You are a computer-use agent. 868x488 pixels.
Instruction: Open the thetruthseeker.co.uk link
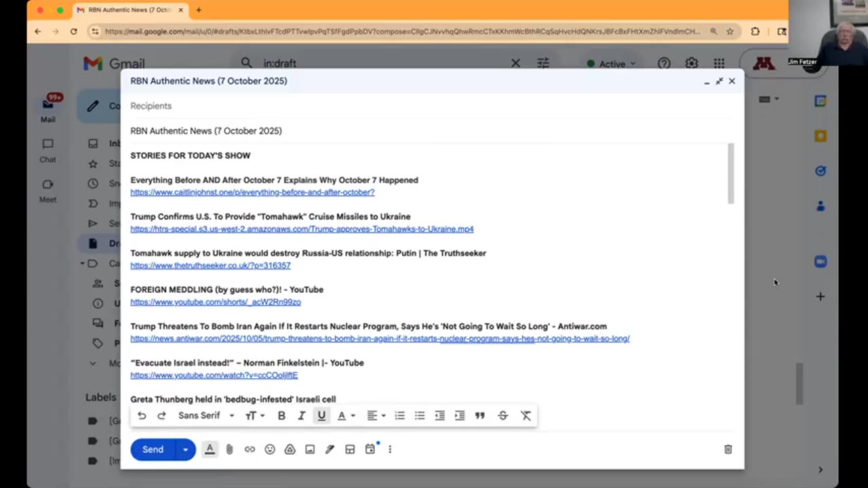210,266
